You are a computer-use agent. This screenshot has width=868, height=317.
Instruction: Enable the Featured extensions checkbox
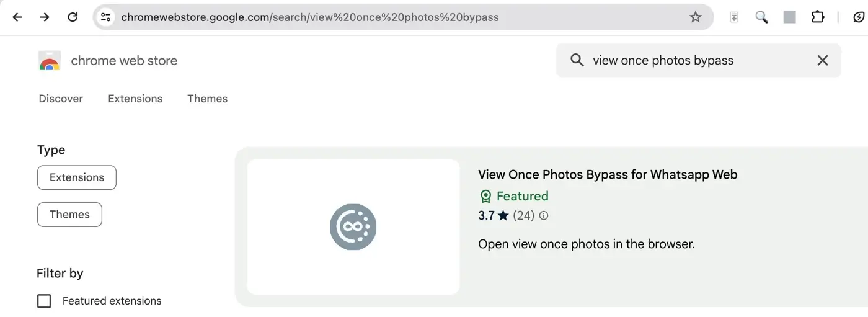tap(44, 301)
